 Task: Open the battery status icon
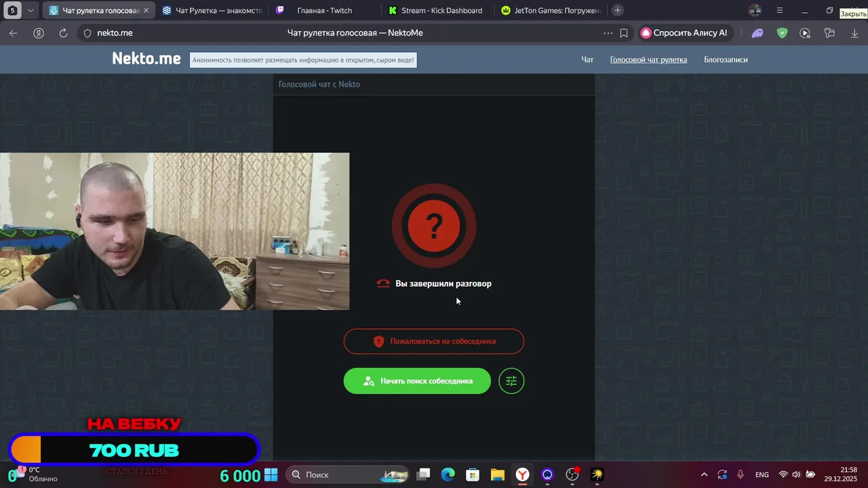click(x=810, y=474)
